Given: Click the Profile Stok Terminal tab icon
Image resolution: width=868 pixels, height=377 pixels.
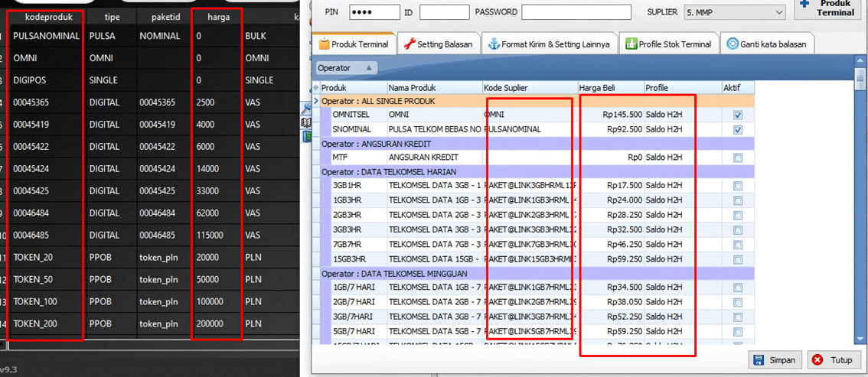Looking at the screenshot, I should click(631, 44).
